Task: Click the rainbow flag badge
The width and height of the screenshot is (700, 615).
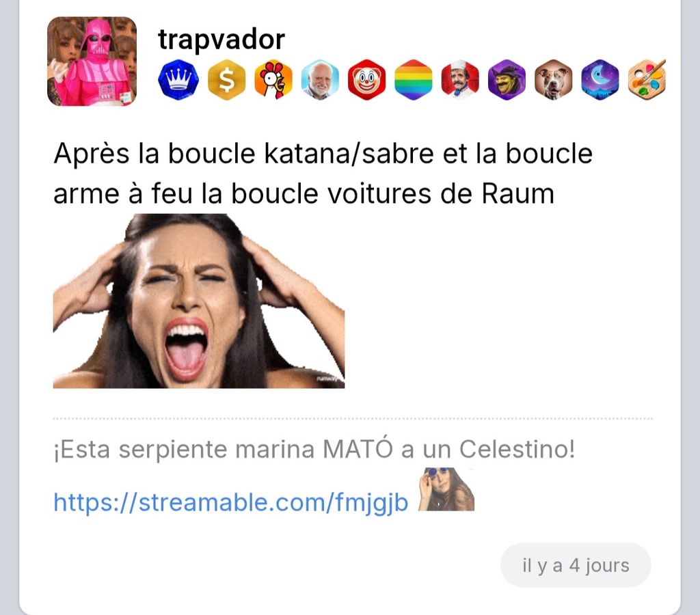Action: (x=414, y=79)
